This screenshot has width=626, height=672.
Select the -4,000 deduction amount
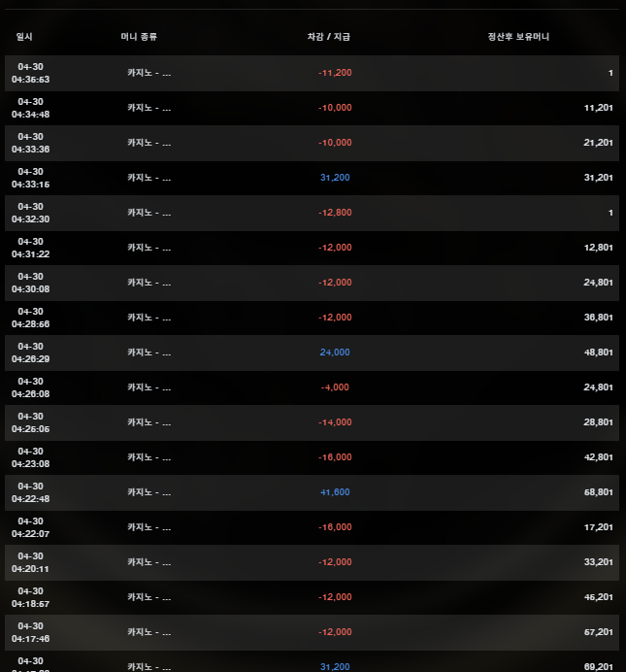[335, 387]
